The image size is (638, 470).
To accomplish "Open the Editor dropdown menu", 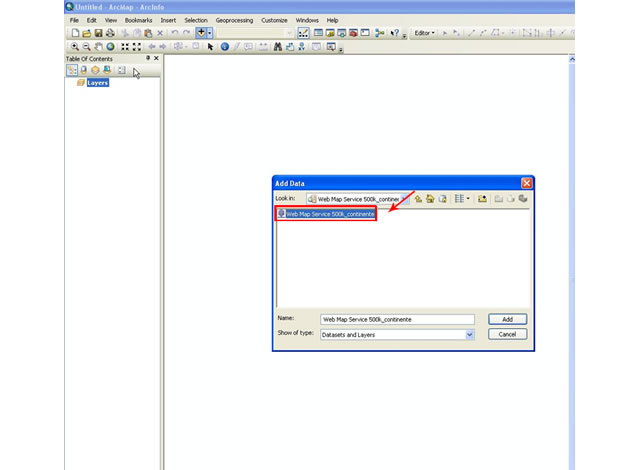I will tap(424, 33).
